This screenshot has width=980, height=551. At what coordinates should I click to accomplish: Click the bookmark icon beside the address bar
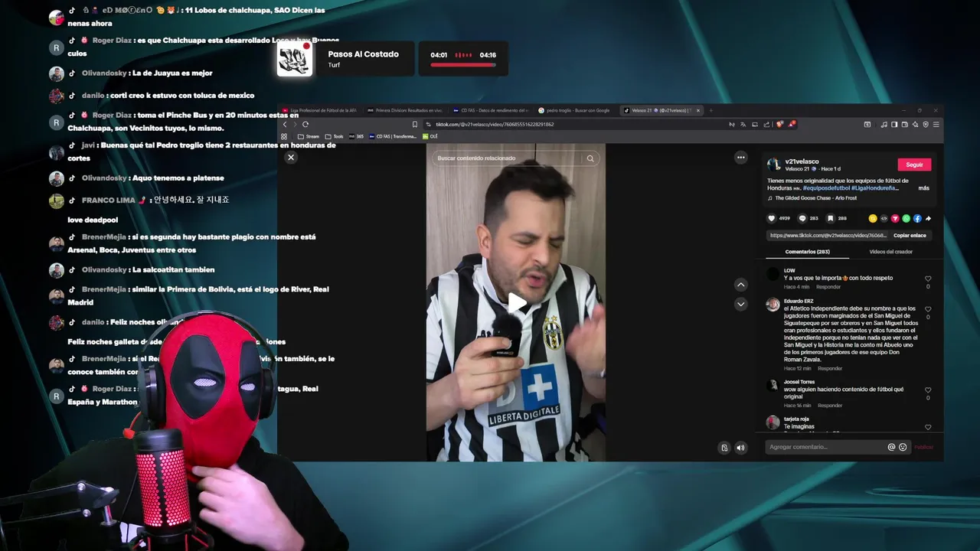415,124
